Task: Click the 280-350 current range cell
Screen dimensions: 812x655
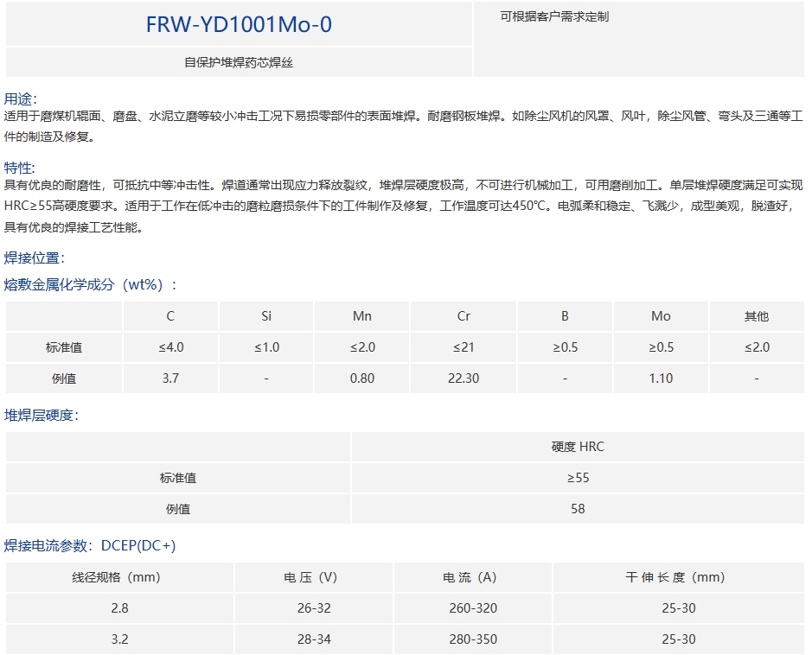Action: (473, 639)
